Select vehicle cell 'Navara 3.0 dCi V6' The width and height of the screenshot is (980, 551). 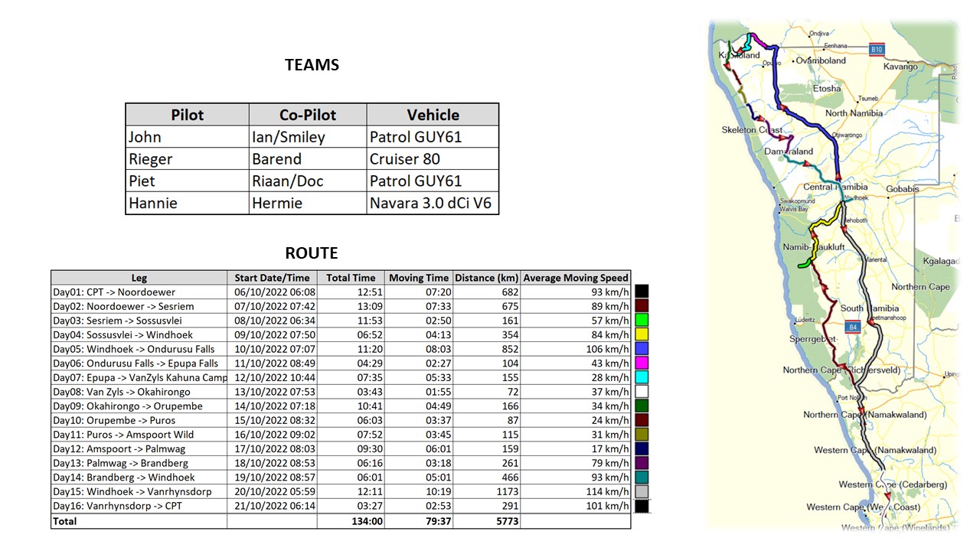pyautogui.click(x=433, y=204)
